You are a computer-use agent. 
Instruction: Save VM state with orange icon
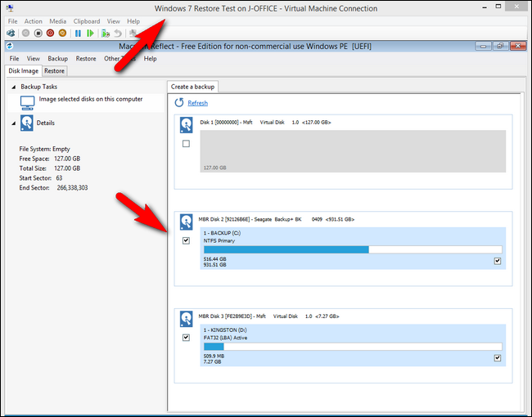[62, 34]
